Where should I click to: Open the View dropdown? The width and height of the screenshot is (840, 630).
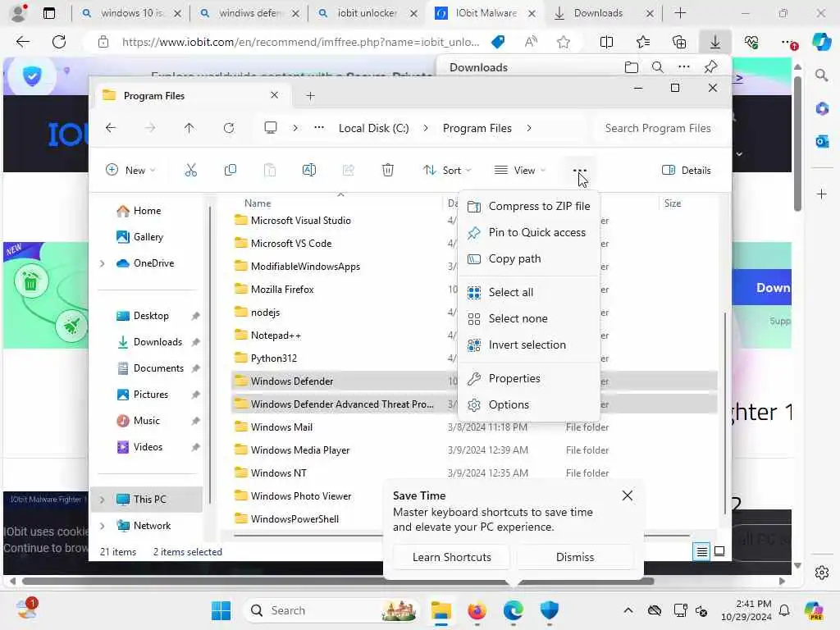coord(519,171)
